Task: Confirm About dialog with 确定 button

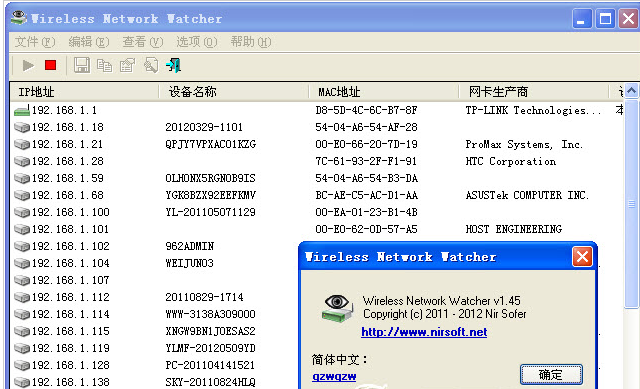Action: (551, 375)
